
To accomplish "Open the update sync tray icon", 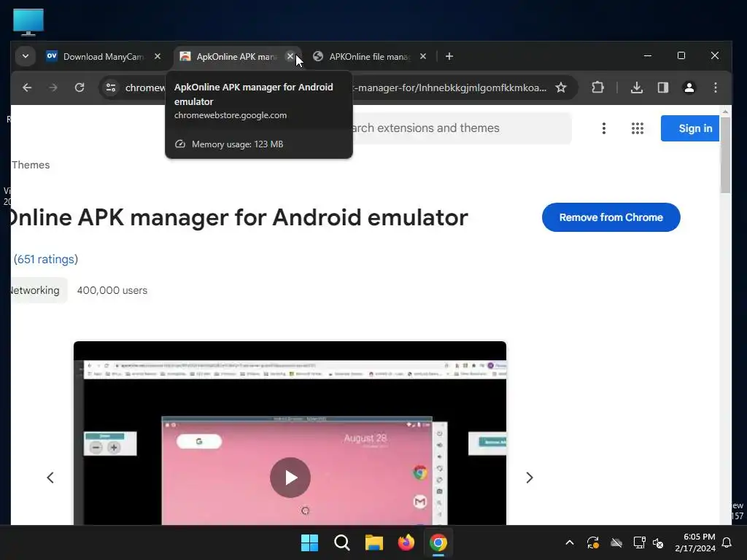I will click(x=592, y=542).
